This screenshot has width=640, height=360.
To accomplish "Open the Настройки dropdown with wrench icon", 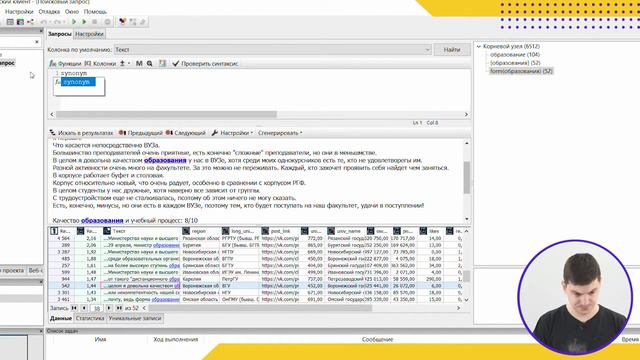I will click(232, 133).
